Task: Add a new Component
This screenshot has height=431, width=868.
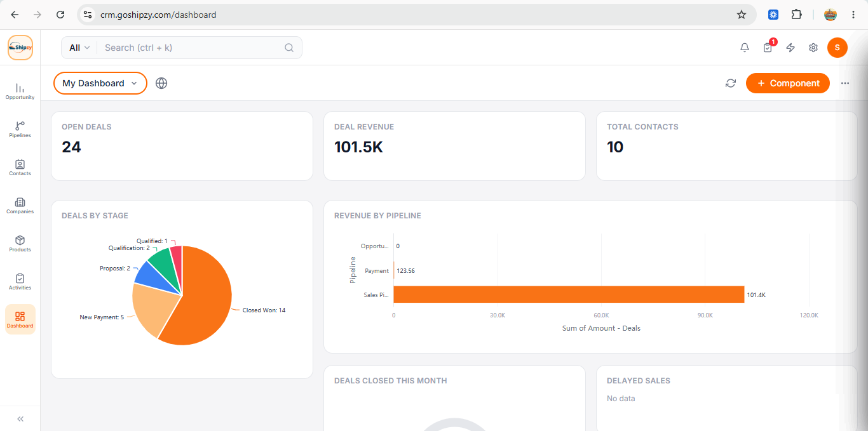Action: click(788, 83)
